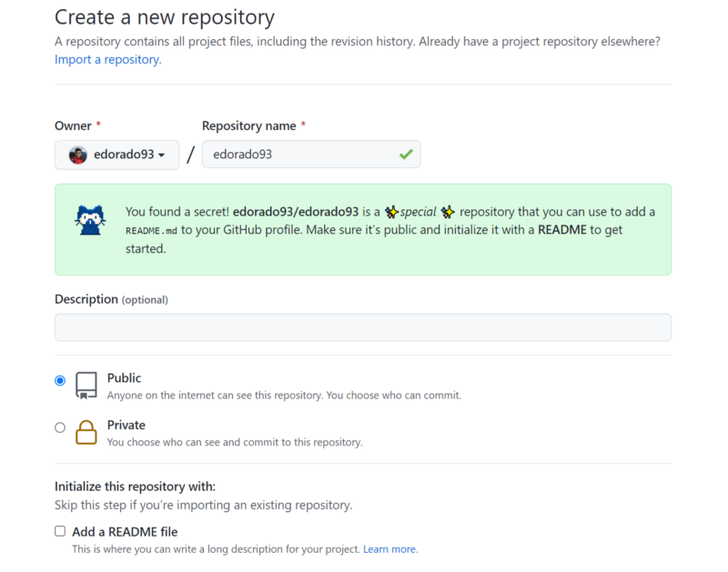Select the Private radio button
728x572 pixels.
click(59, 426)
